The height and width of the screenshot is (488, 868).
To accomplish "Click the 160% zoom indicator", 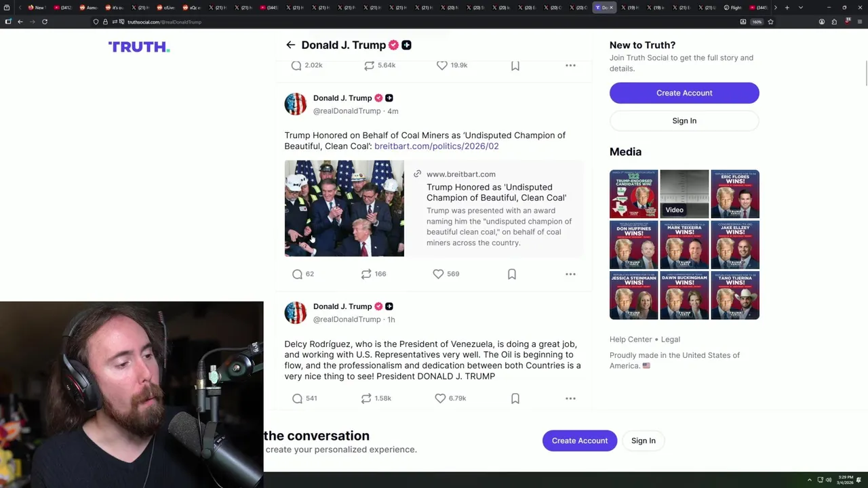I will coord(757,22).
